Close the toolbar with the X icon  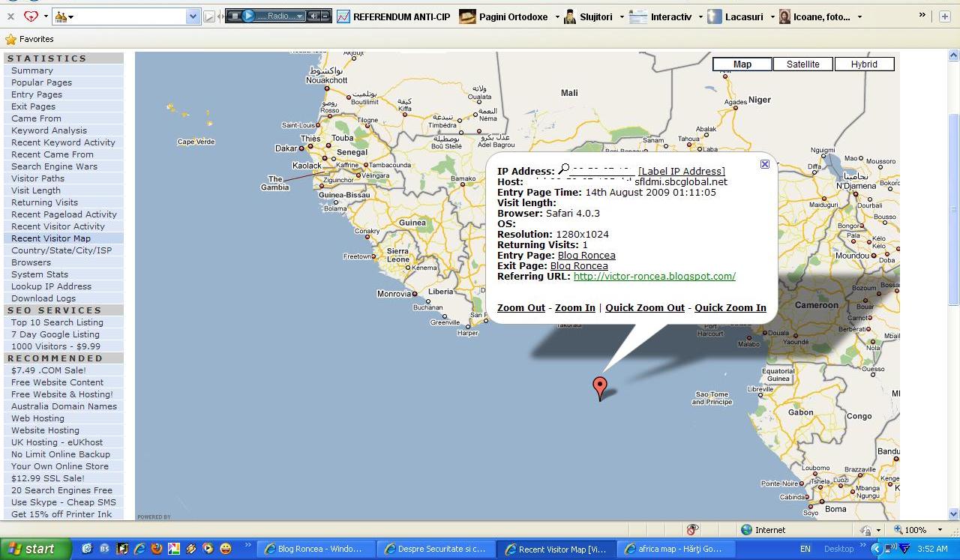(10, 16)
